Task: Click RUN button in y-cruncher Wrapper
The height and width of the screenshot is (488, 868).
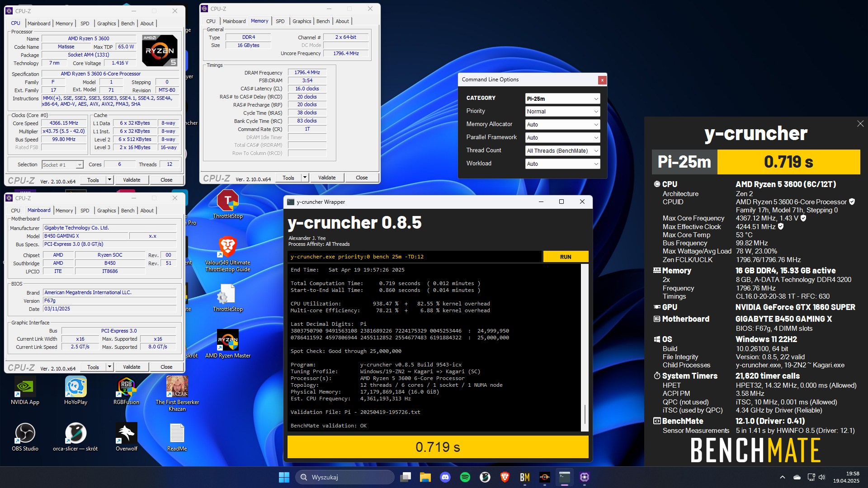Action: click(566, 257)
